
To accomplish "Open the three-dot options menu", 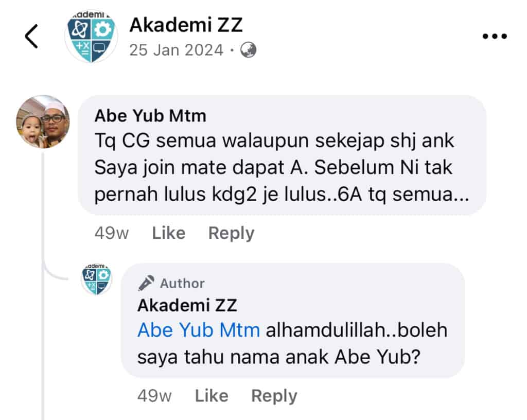I will click(x=495, y=37).
